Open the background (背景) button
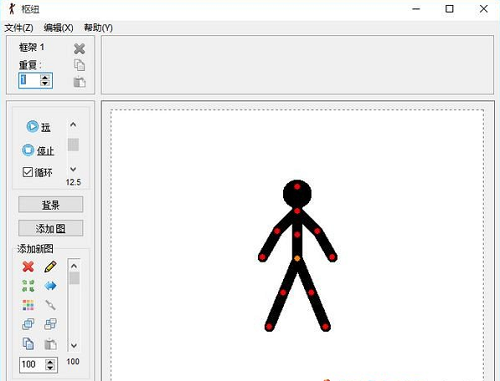 click(51, 204)
